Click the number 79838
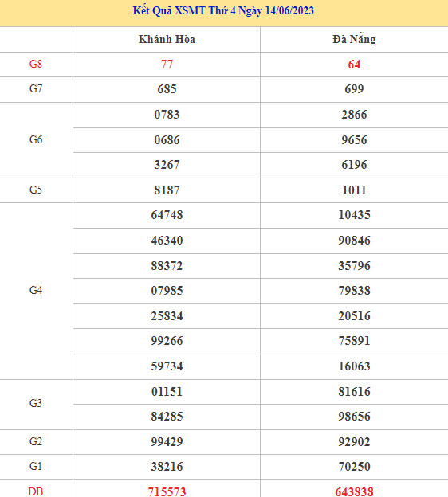 [x=354, y=291]
